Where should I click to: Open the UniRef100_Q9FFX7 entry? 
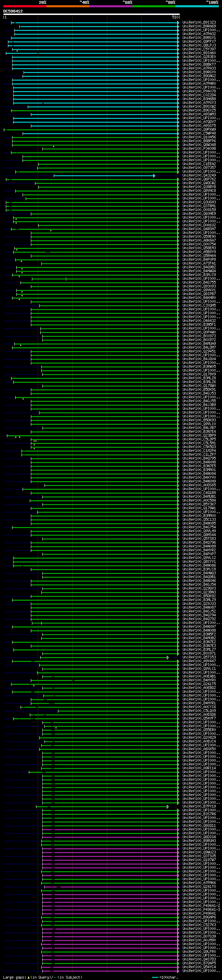[199, 41]
